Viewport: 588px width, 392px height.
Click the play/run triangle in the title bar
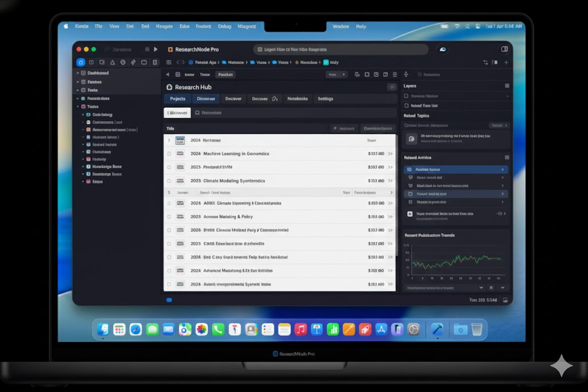[x=156, y=49]
